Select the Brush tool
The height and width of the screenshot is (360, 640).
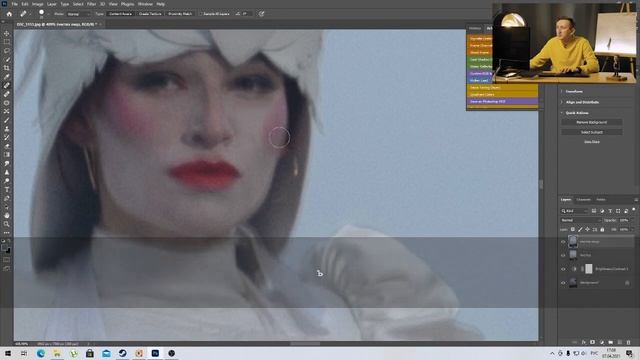[x=7, y=120]
